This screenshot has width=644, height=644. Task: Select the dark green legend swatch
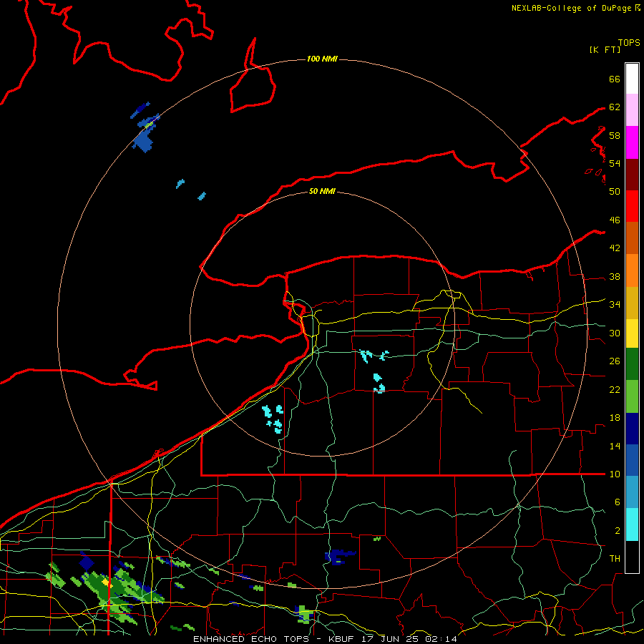coord(632,364)
